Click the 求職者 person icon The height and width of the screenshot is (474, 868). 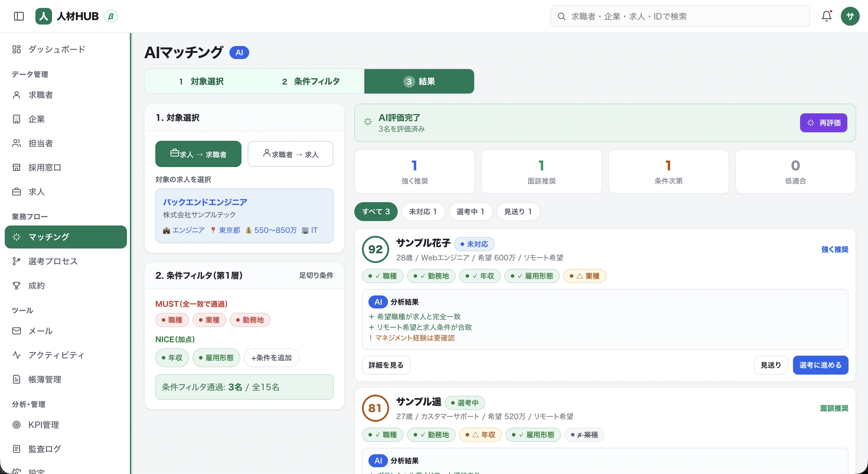pos(17,95)
